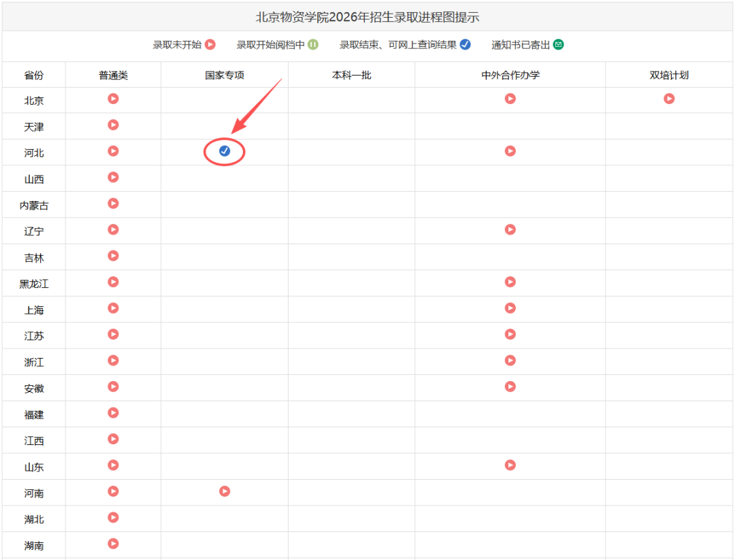Click the 浙江 province cell
The width and height of the screenshot is (735, 560).
click(x=34, y=363)
